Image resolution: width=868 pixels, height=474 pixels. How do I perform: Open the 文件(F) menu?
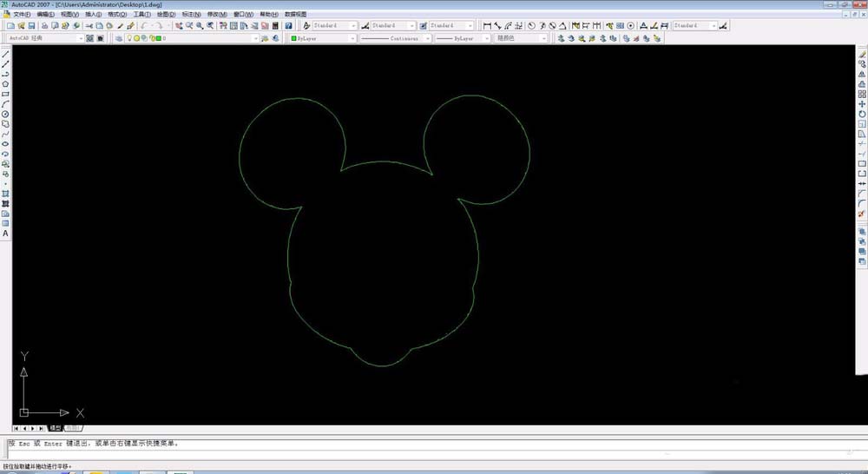22,15
